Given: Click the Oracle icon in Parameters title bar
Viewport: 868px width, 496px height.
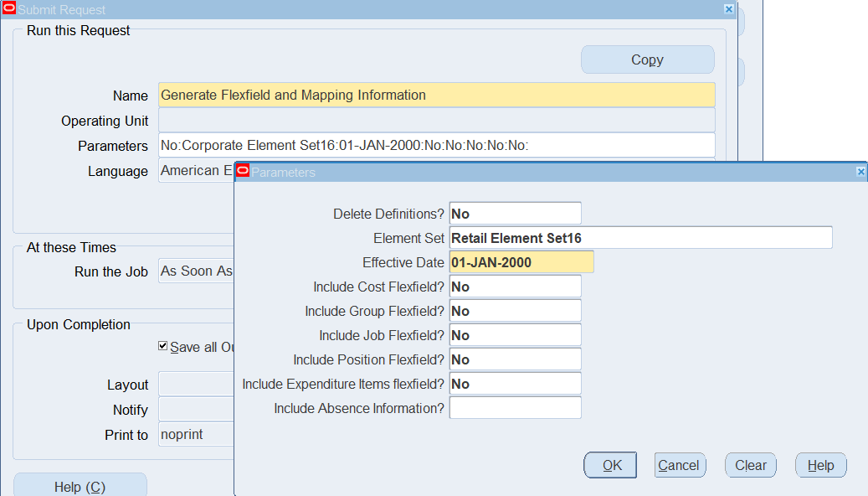Looking at the screenshot, I should tap(243, 171).
